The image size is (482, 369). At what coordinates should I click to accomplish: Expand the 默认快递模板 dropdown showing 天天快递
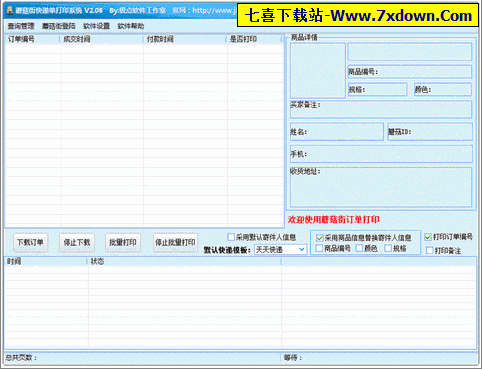pyautogui.click(x=280, y=249)
